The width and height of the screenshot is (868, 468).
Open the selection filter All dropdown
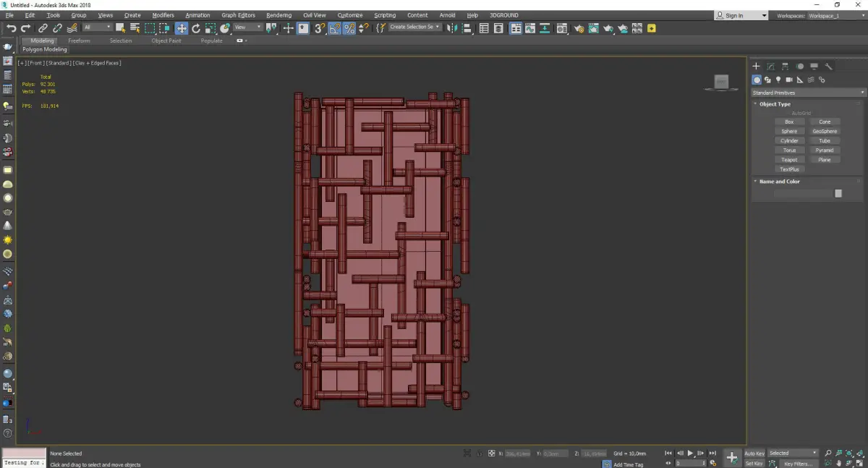pyautogui.click(x=97, y=27)
